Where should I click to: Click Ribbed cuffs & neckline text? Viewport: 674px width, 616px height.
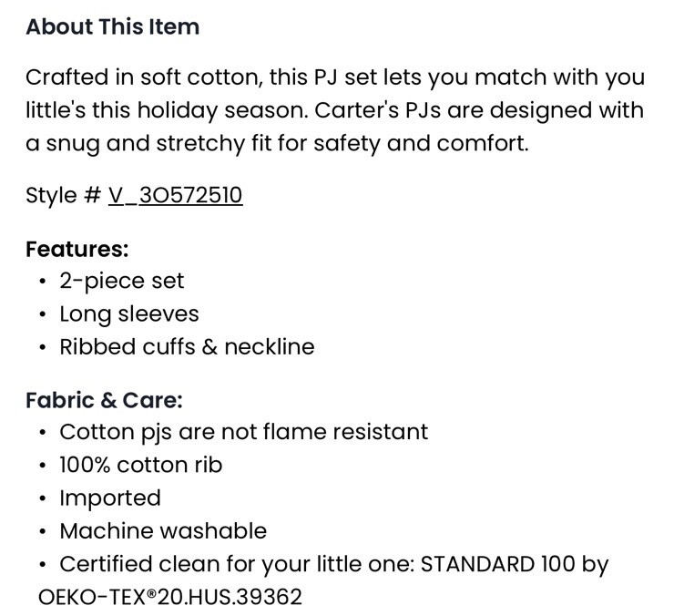point(187,347)
